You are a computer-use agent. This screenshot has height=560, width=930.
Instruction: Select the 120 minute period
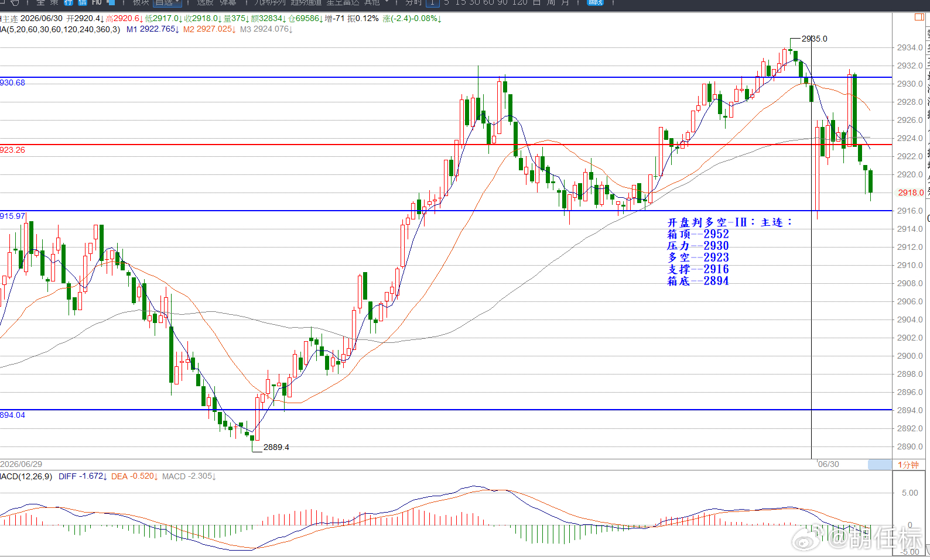pyautogui.click(x=519, y=3)
